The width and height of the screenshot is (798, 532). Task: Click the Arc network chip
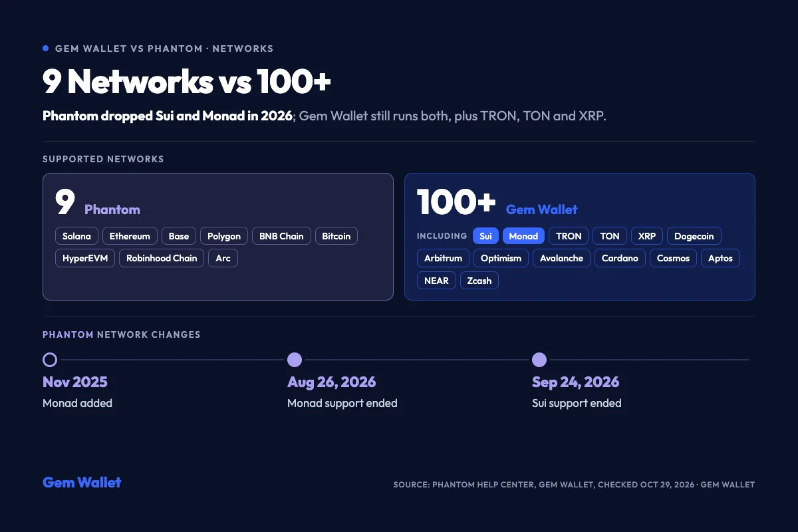[x=223, y=258]
